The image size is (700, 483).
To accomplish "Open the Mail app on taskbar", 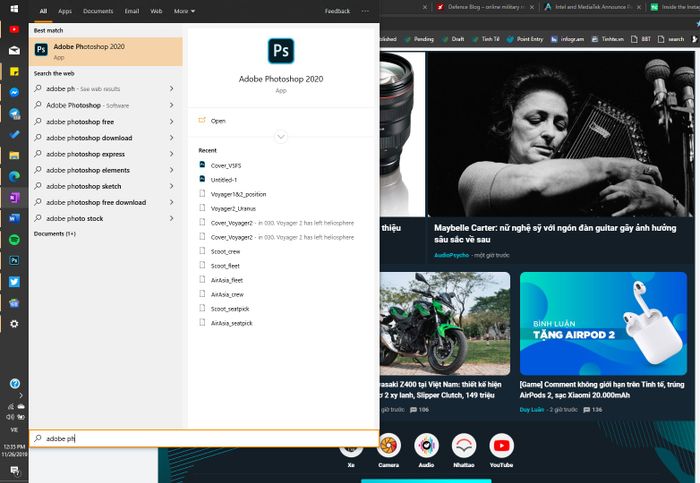I will (x=14, y=50).
